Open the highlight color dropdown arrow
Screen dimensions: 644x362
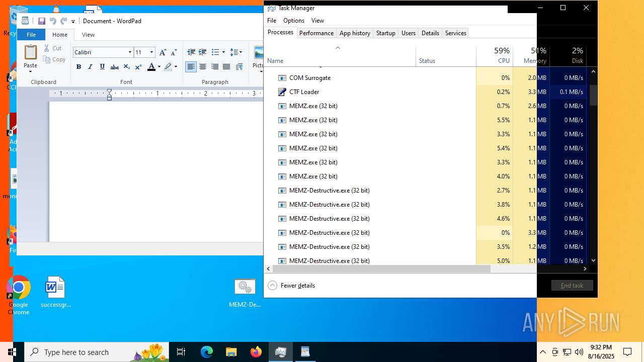point(176,67)
